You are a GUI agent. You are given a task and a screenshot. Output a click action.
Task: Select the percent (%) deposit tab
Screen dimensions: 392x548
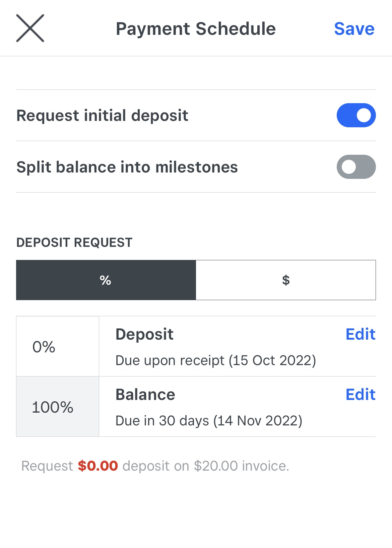[x=106, y=280]
